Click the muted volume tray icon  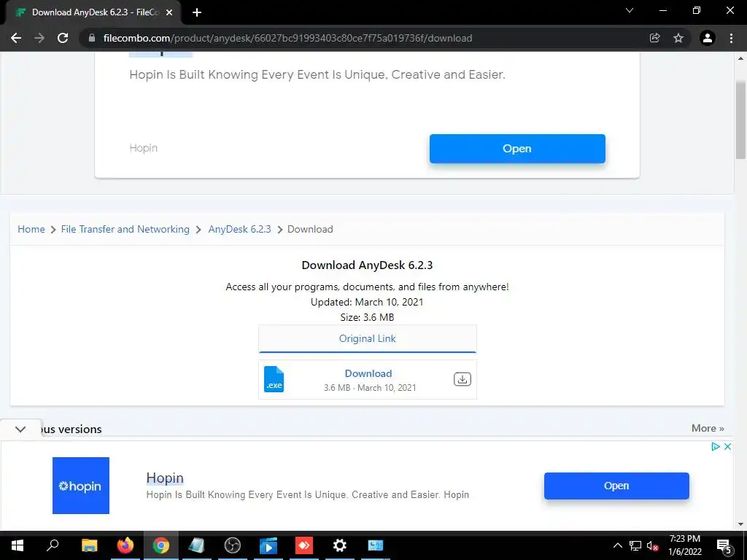point(653,545)
